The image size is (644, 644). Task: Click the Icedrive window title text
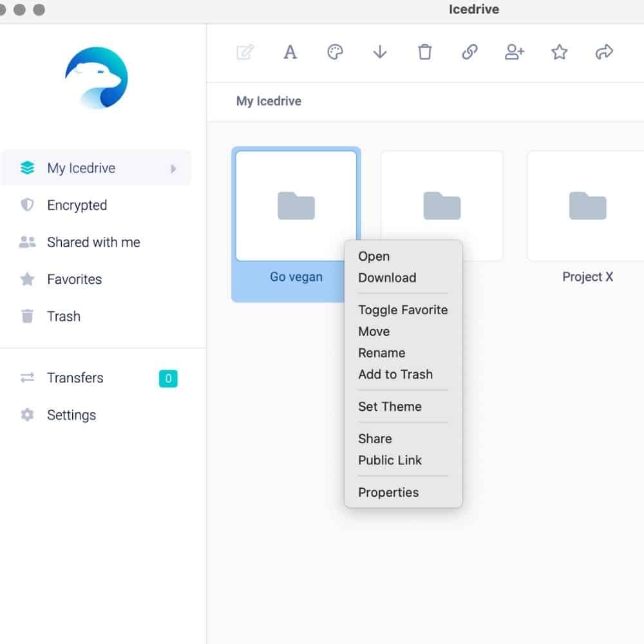(474, 10)
